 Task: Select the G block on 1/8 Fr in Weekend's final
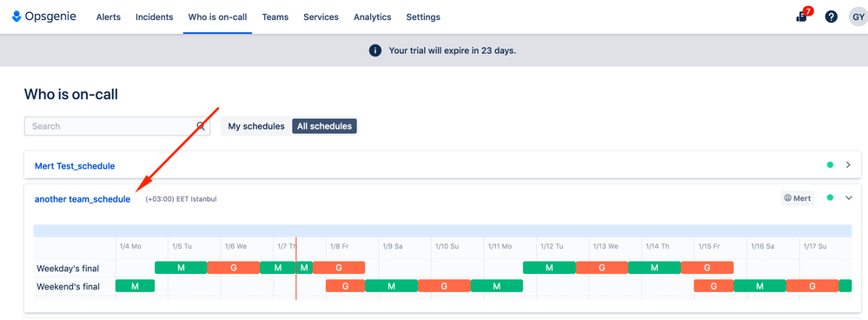tap(346, 286)
